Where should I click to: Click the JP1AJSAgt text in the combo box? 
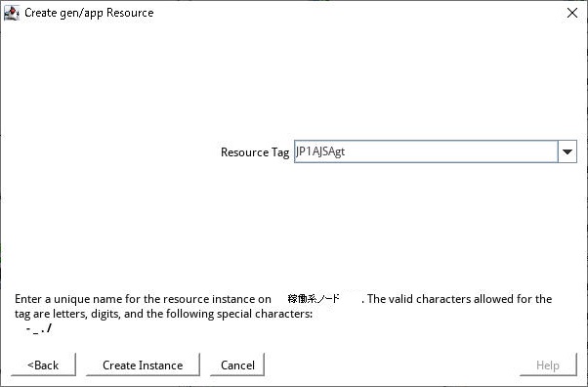coord(320,151)
